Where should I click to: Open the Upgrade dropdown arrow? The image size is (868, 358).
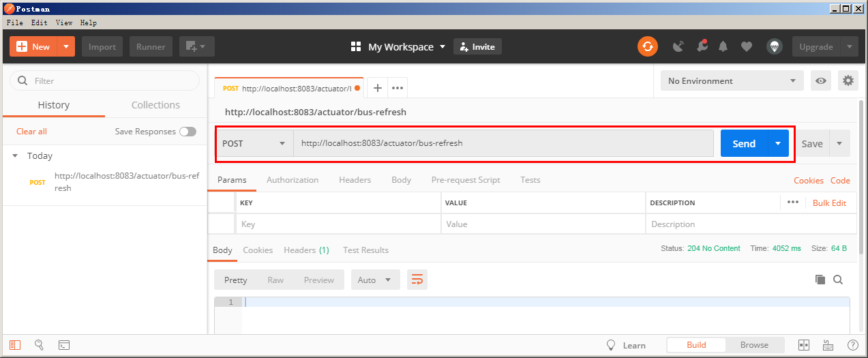click(849, 46)
